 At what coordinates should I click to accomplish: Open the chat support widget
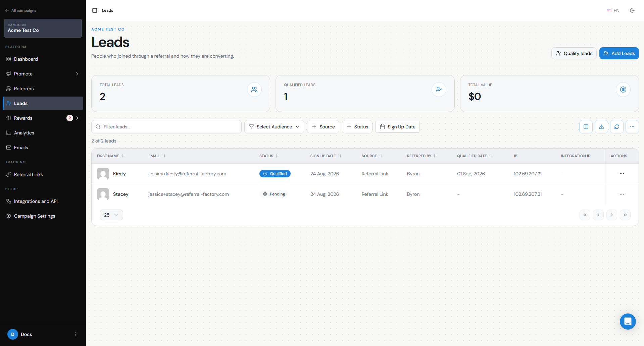tap(628, 322)
